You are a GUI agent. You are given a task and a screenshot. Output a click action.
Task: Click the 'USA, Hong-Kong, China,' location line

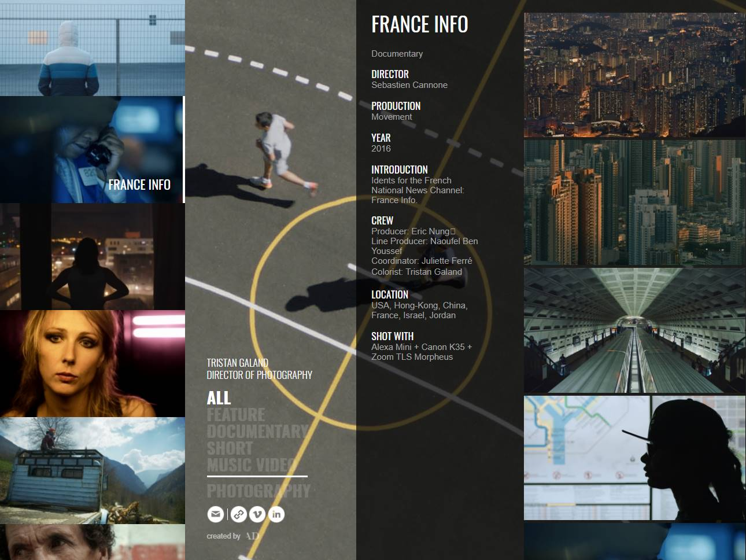point(419,305)
